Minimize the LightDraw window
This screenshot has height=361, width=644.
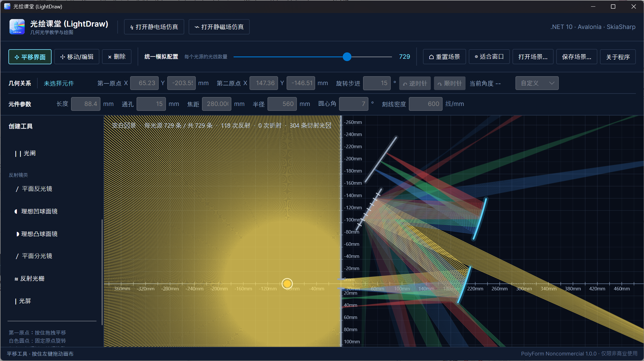click(x=593, y=6)
